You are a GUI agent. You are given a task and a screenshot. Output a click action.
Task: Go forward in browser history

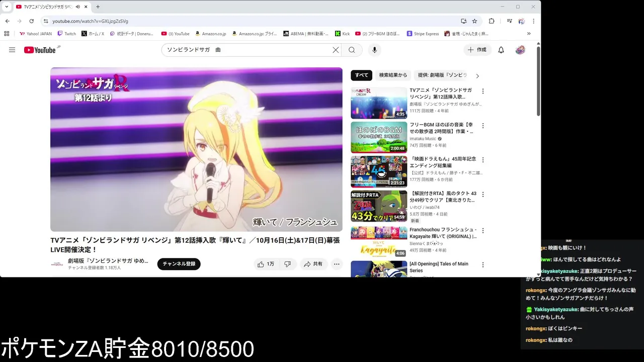coord(19,21)
